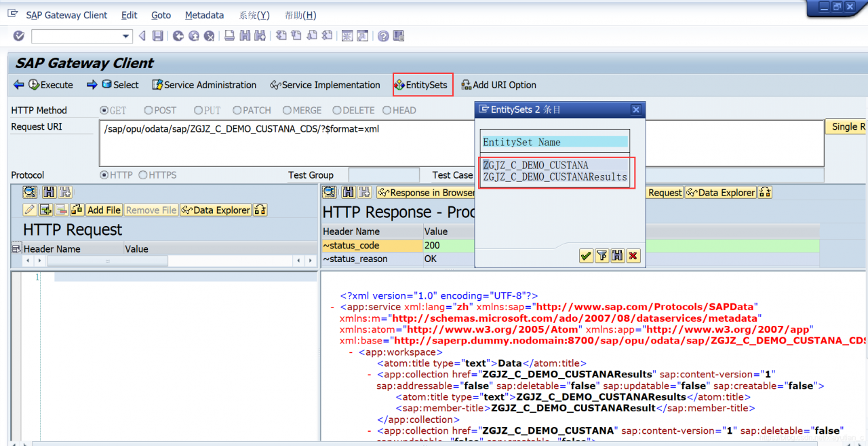Image resolution: width=868 pixels, height=446 pixels.
Task: Click the Test Group input field
Action: coord(384,175)
